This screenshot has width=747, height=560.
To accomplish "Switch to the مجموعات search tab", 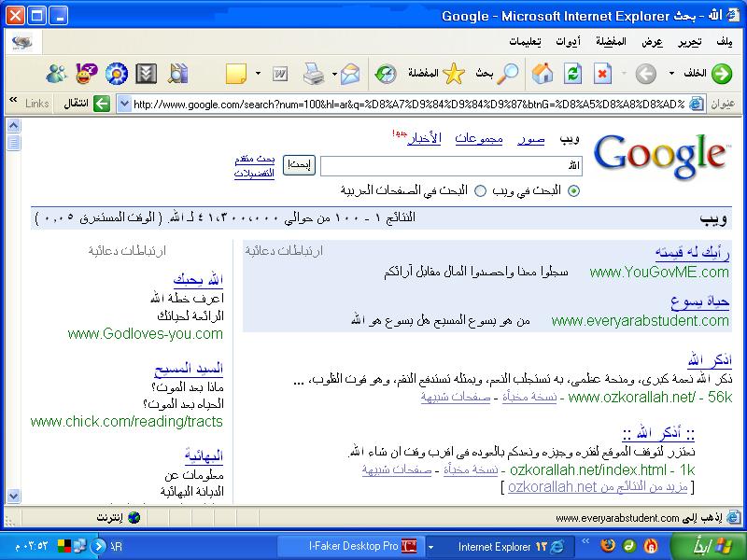I will (479, 139).
